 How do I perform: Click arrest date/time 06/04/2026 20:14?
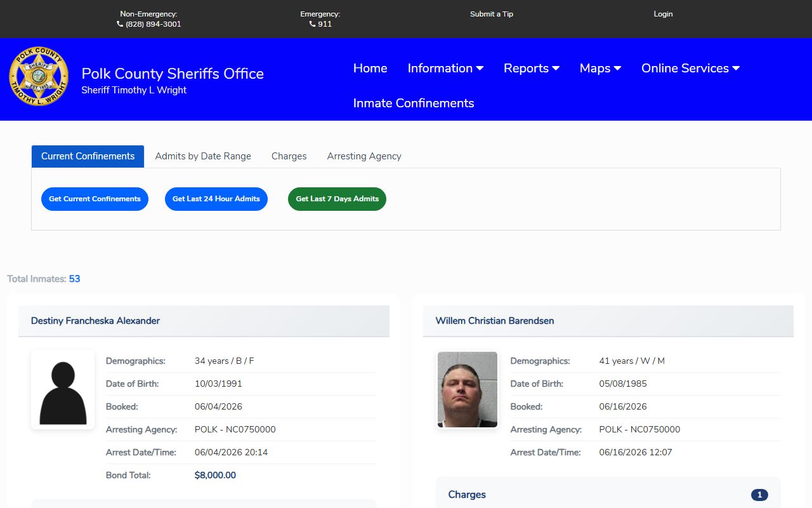tap(231, 452)
